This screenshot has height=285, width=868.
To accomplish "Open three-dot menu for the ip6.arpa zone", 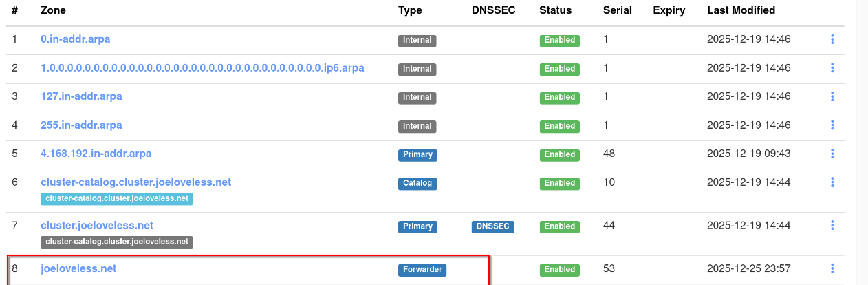I will [x=832, y=68].
